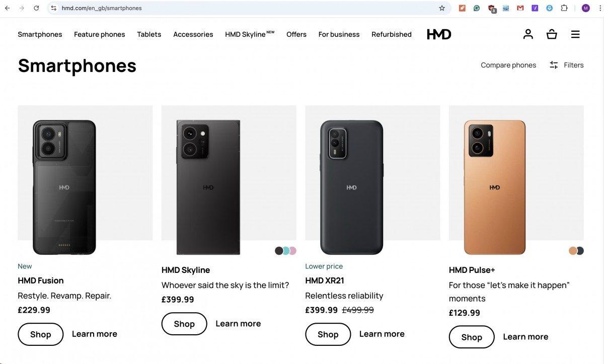This screenshot has height=364, width=604.
Task: Navigate back with the browser arrow
Action: click(8, 8)
